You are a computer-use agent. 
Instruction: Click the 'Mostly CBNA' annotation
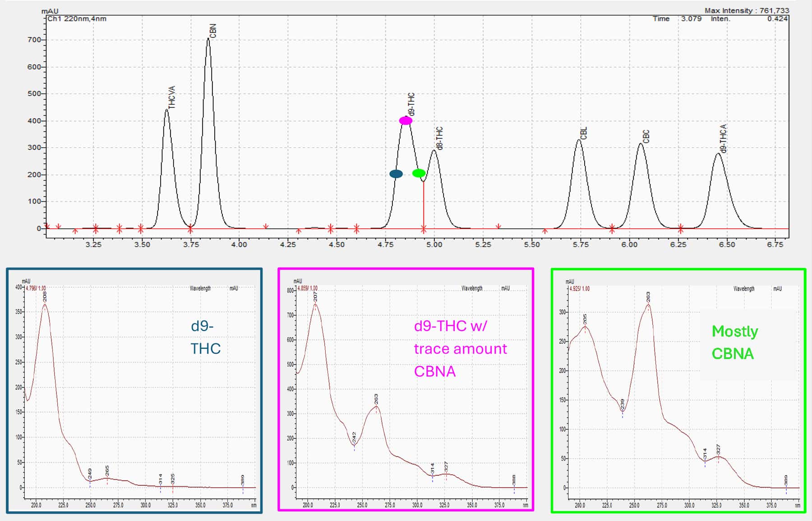(x=734, y=342)
